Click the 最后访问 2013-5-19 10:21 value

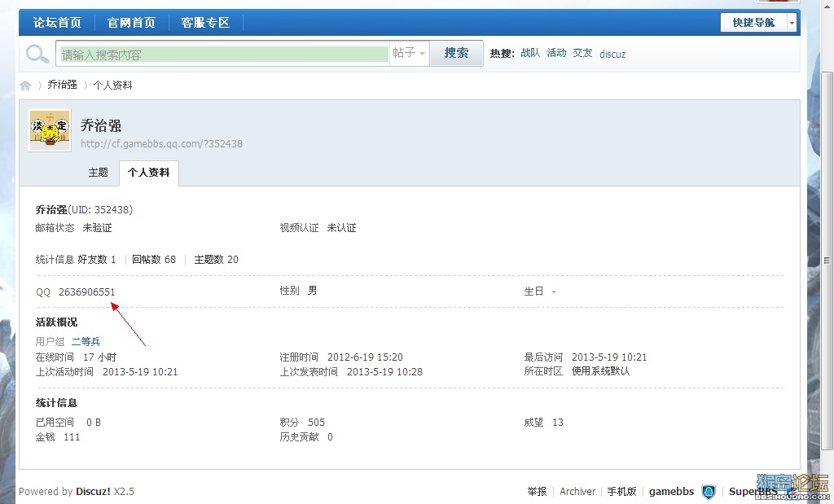(x=609, y=357)
